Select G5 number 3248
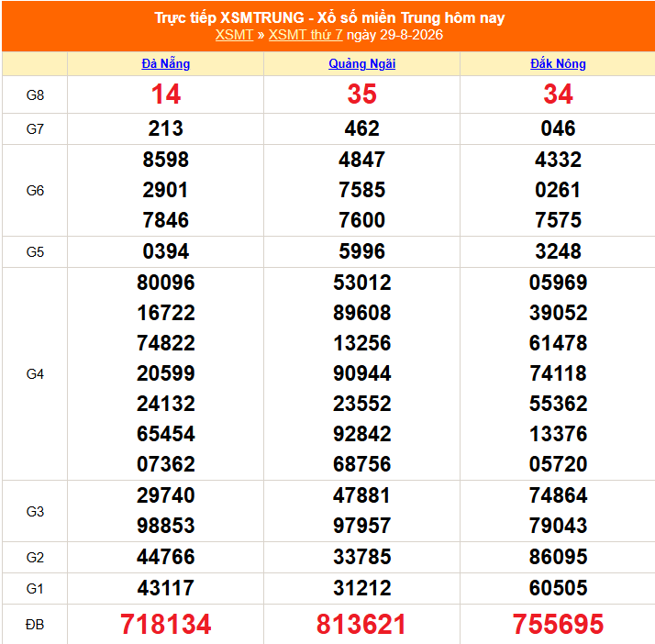Viewport: 655px width, 644px height. (558, 252)
